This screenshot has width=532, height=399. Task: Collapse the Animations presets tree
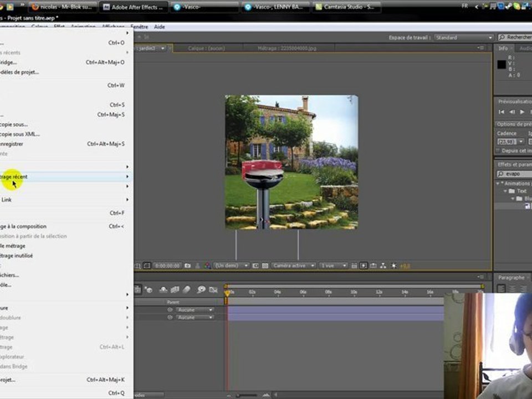pos(498,183)
